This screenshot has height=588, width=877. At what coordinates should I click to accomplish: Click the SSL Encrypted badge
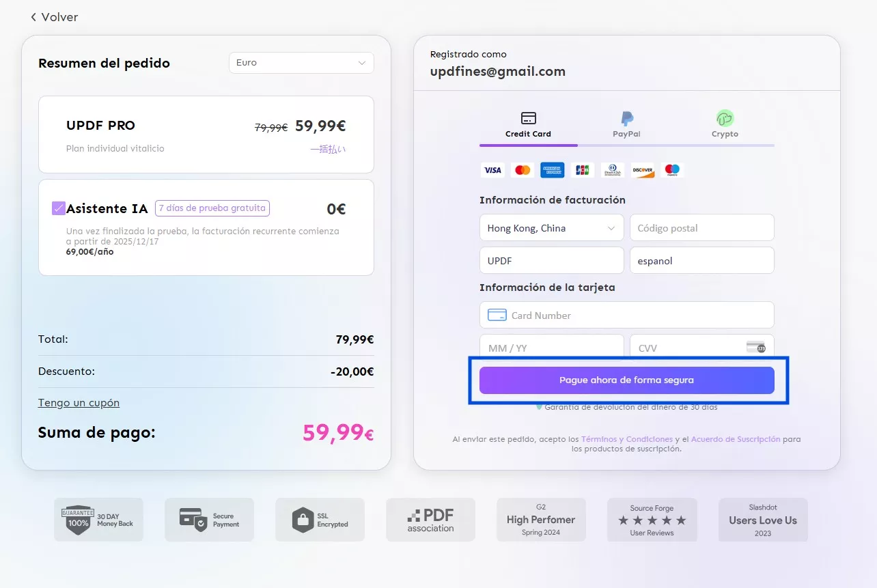click(x=320, y=520)
